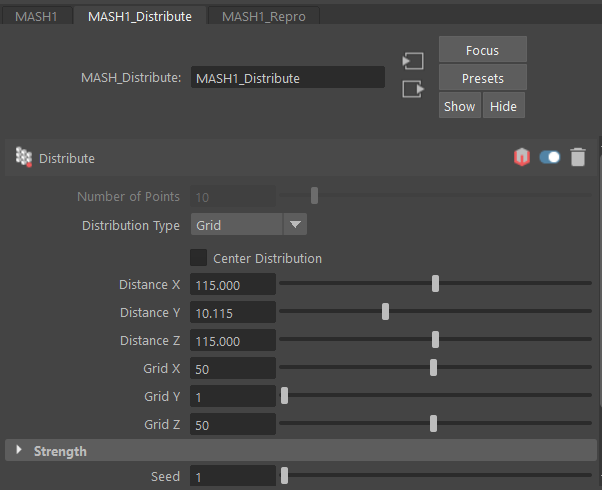Screen dimensions: 602x490
Task: Click the Show button
Action: [x=460, y=106]
